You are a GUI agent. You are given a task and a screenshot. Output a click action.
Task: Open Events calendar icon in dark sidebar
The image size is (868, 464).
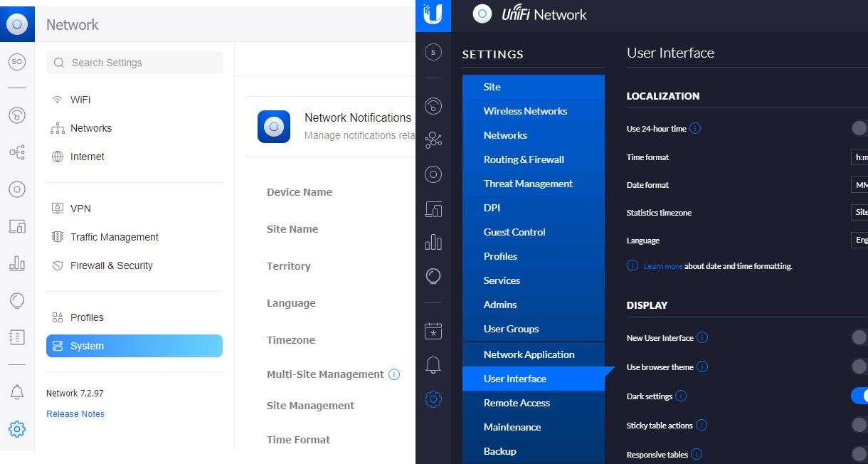[433, 331]
